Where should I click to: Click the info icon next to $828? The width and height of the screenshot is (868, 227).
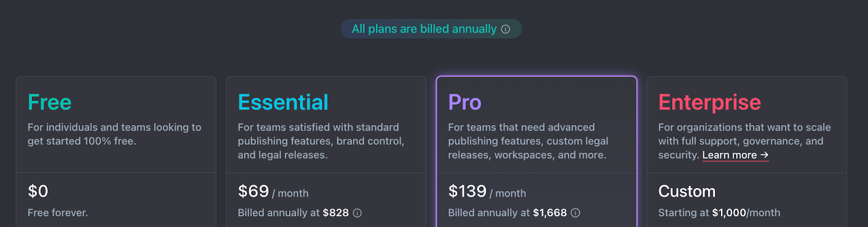coord(358,213)
